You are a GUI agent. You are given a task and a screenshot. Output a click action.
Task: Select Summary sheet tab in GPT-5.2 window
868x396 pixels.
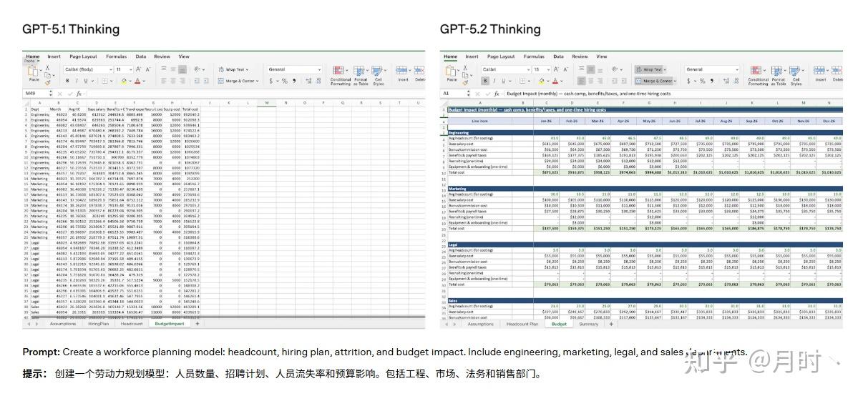(x=589, y=324)
